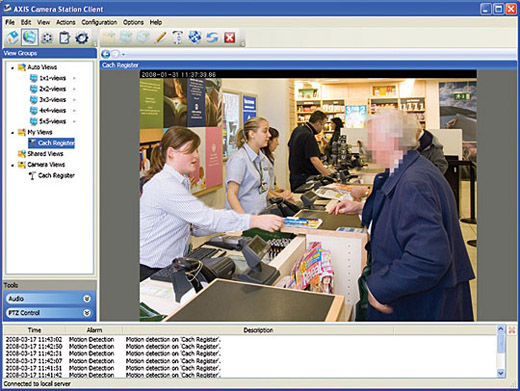Viewport: 520px width, 391px height.
Task: Open the navigation history dropdown arrow
Action: (123, 54)
